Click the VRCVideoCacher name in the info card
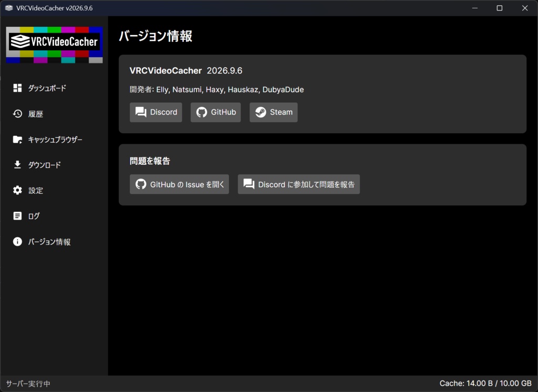 [x=165, y=71]
